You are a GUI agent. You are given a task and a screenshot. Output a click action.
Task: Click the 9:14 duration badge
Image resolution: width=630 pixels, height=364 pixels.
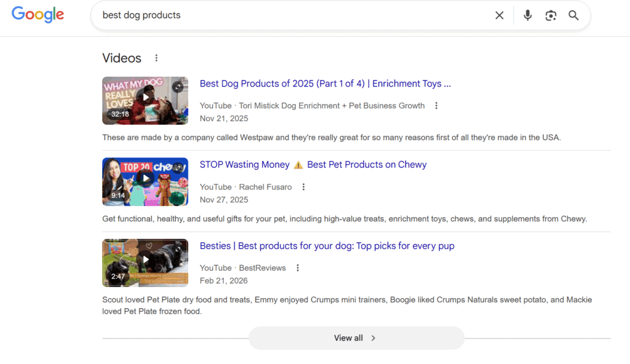pyautogui.click(x=118, y=196)
